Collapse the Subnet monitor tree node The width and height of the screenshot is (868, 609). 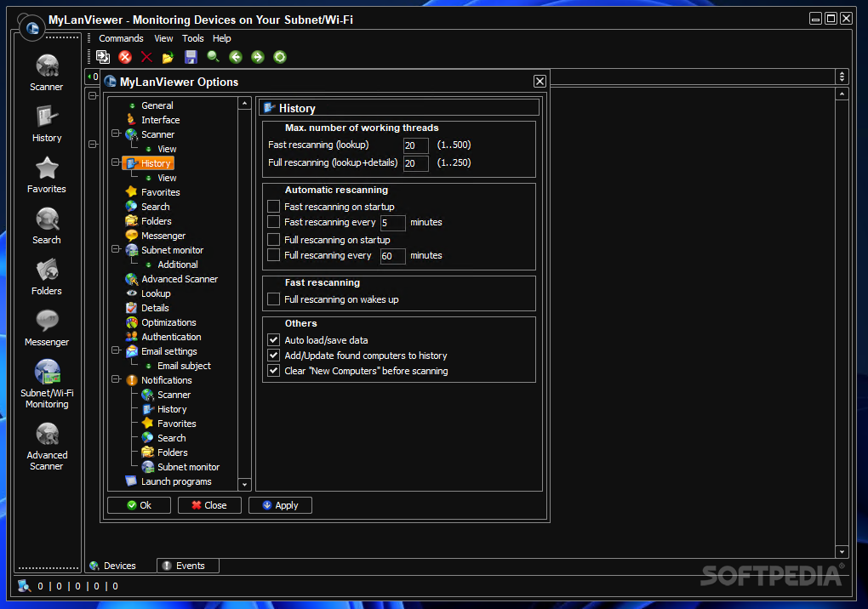[x=116, y=249]
